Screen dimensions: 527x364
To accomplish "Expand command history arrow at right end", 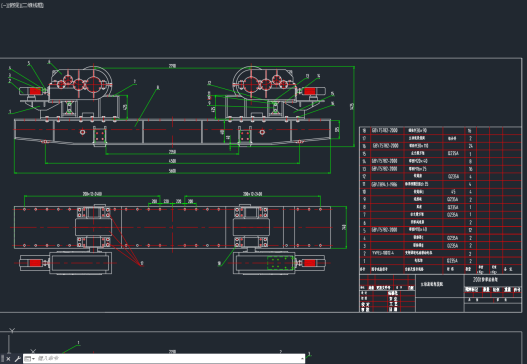I will (302, 359).
